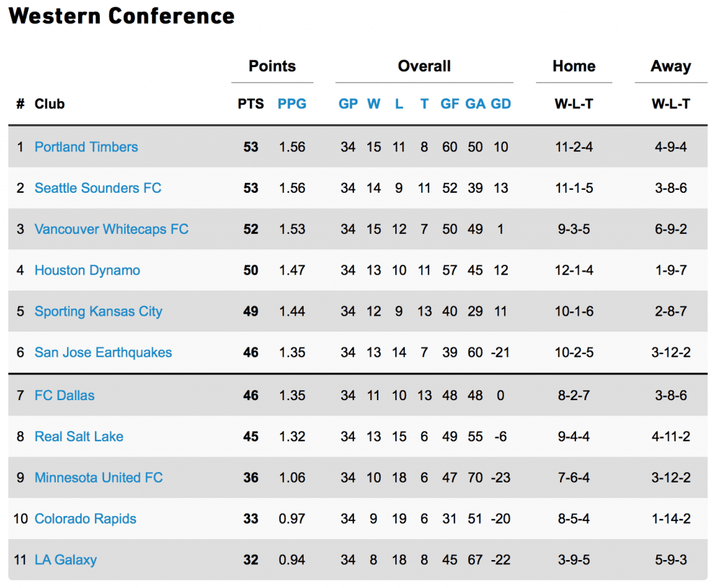Open the Minnesota United FC link
This screenshot has height=588, width=715.
99,477
